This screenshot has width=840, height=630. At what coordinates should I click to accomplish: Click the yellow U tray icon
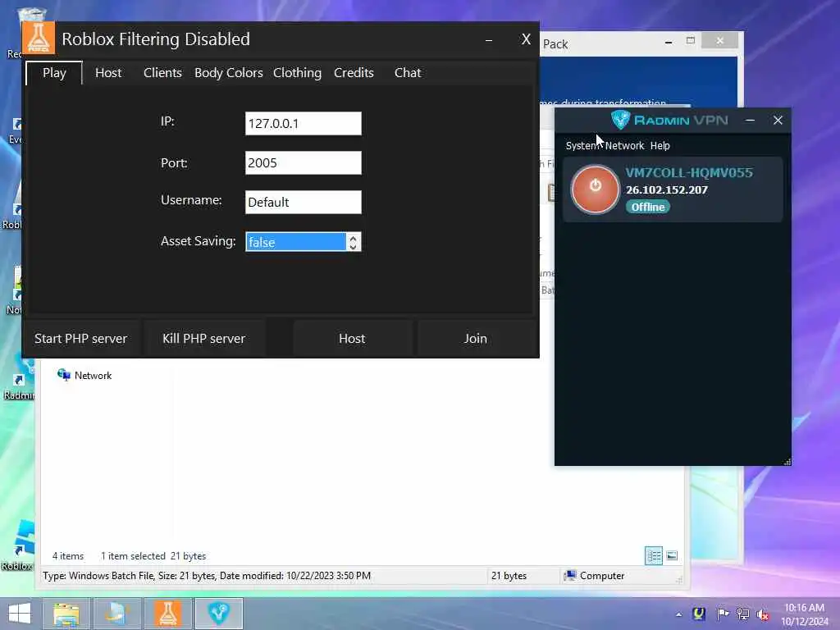point(699,614)
